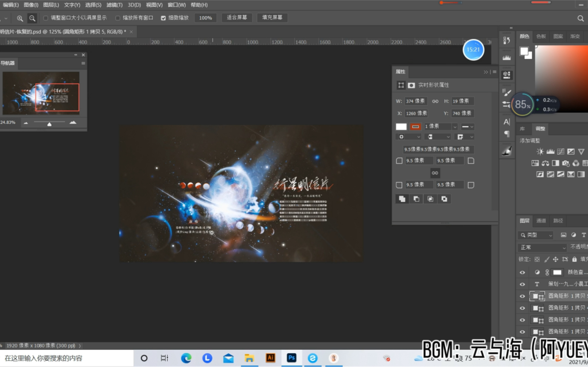Add a Hue/Saturation adjustment

[535, 163]
